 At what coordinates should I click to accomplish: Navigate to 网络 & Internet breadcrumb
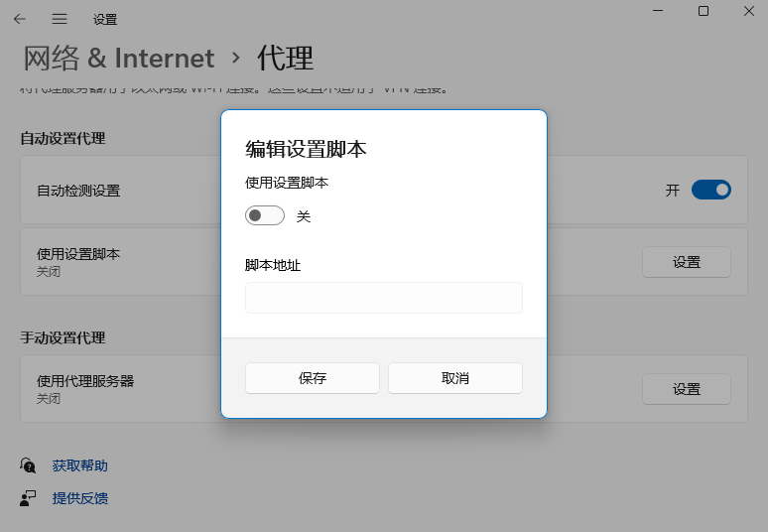(x=119, y=58)
